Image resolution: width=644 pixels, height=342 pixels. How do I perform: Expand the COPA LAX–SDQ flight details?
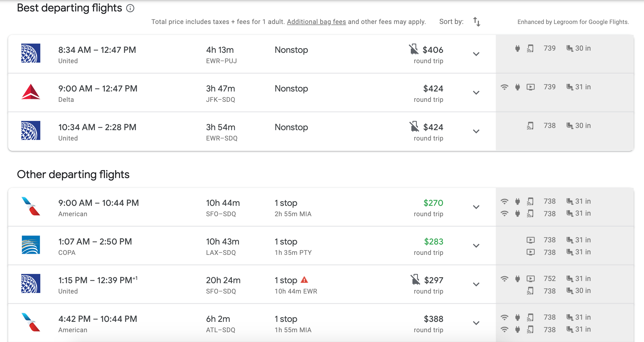point(476,246)
